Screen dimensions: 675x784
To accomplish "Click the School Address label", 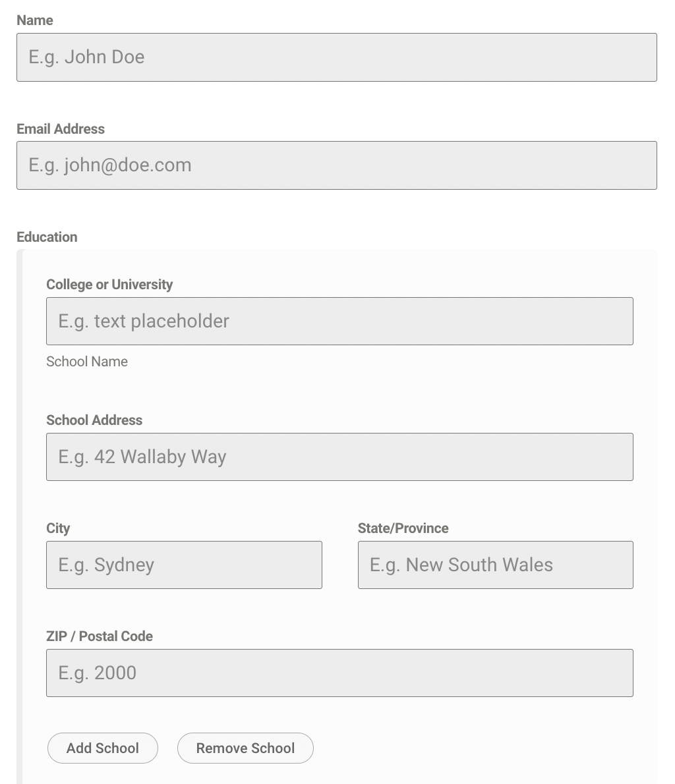I will 94,420.
